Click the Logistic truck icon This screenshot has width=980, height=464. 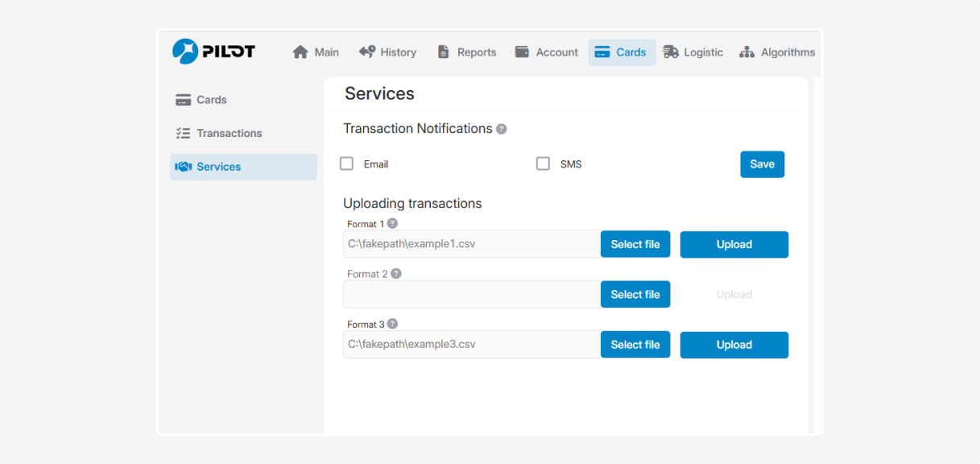point(671,52)
